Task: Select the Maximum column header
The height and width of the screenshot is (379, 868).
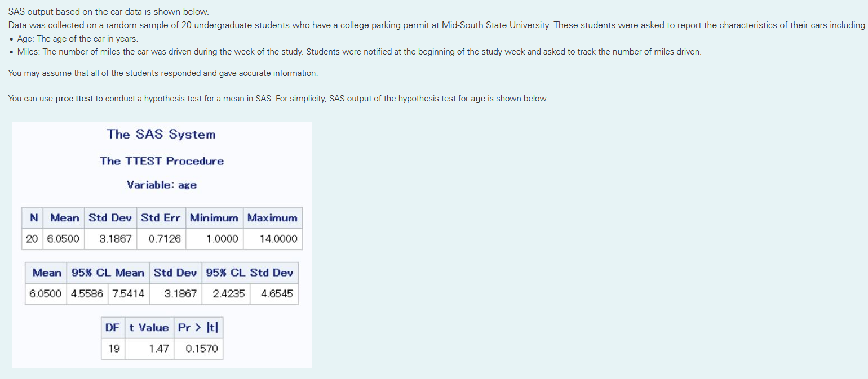Action: click(x=272, y=217)
